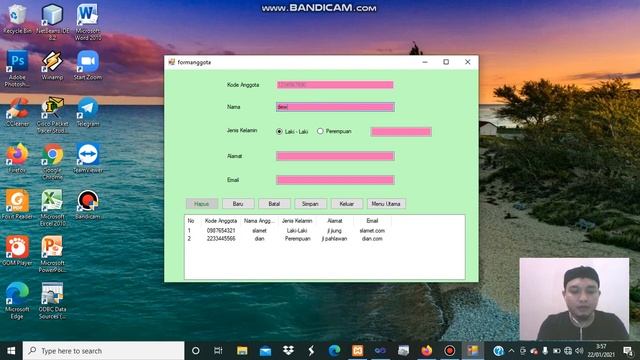Open Dropbox from the taskbar
The width and height of the screenshot is (640, 360).
click(288, 351)
